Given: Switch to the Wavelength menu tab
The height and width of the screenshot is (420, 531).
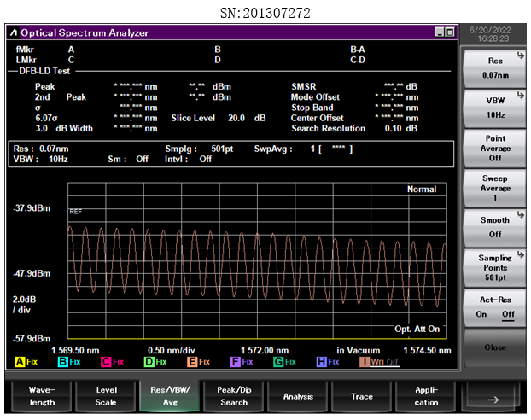Looking at the screenshot, I should (x=41, y=397).
